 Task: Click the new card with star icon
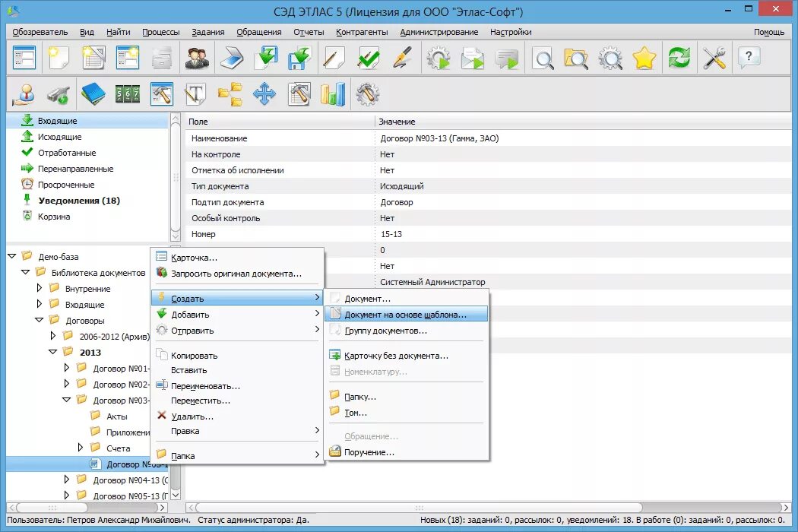click(127, 58)
